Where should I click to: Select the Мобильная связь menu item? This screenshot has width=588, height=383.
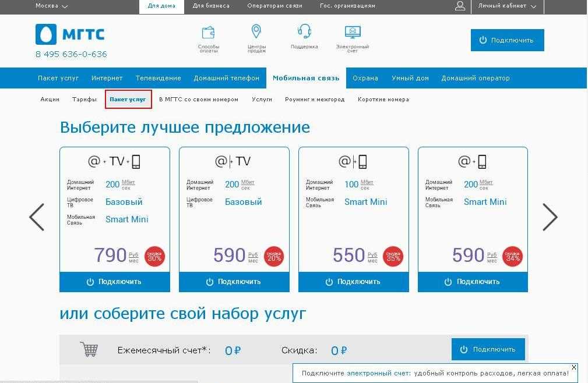306,78
